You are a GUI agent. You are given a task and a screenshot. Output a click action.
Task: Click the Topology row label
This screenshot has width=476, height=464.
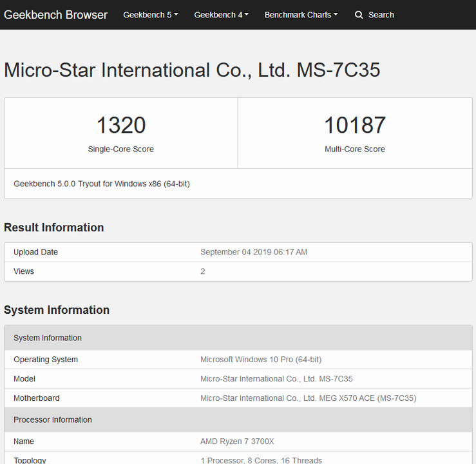pyautogui.click(x=30, y=460)
